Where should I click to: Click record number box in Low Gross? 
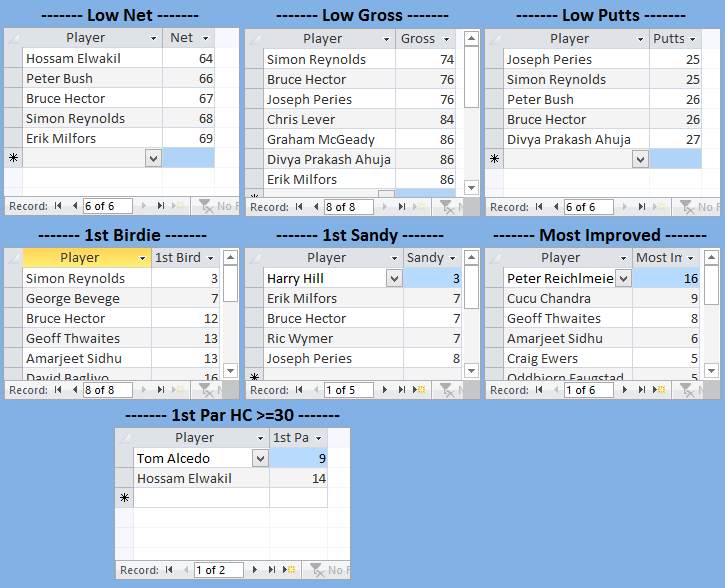click(348, 207)
